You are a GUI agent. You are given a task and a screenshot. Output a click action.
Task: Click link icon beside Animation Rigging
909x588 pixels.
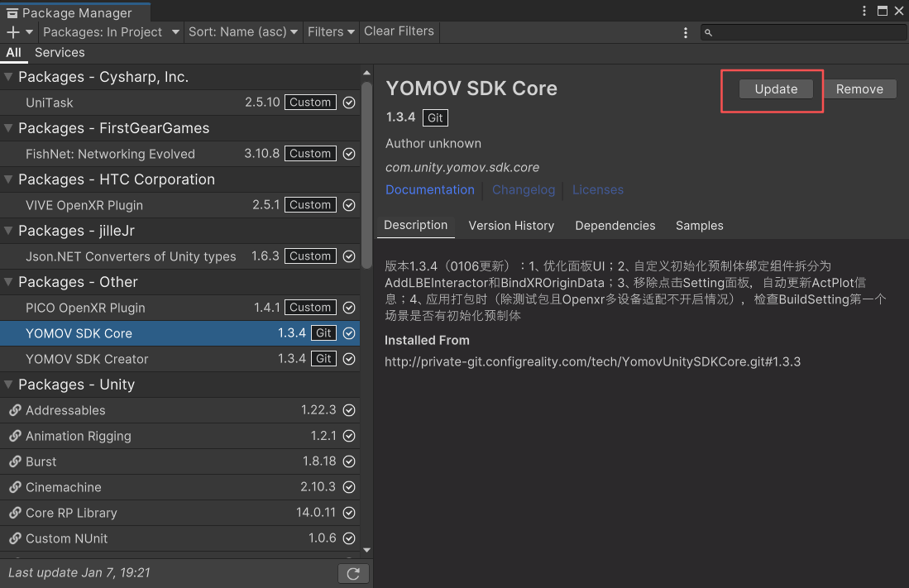point(15,436)
